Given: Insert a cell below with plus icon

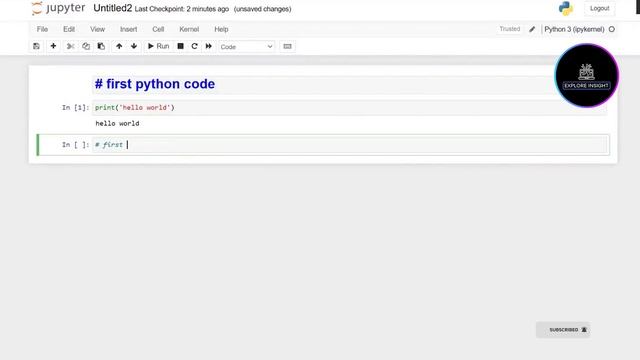Looking at the screenshot, I should (53, 46).
